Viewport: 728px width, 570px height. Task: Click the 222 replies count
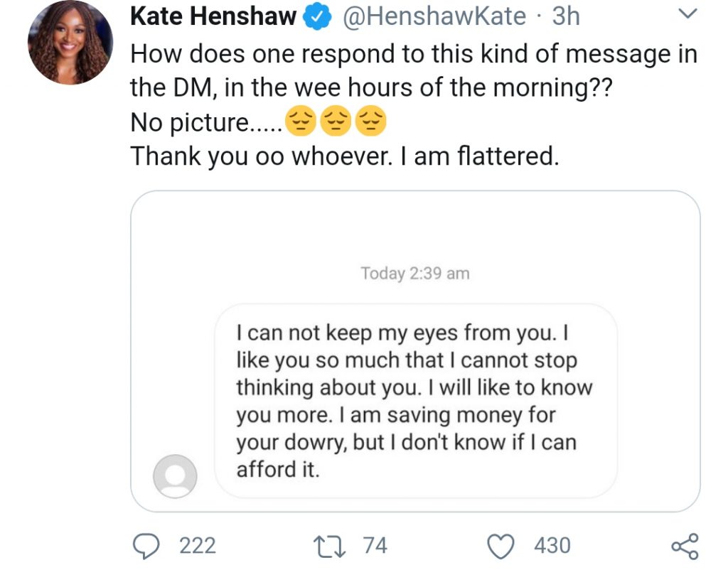[197, 546]
